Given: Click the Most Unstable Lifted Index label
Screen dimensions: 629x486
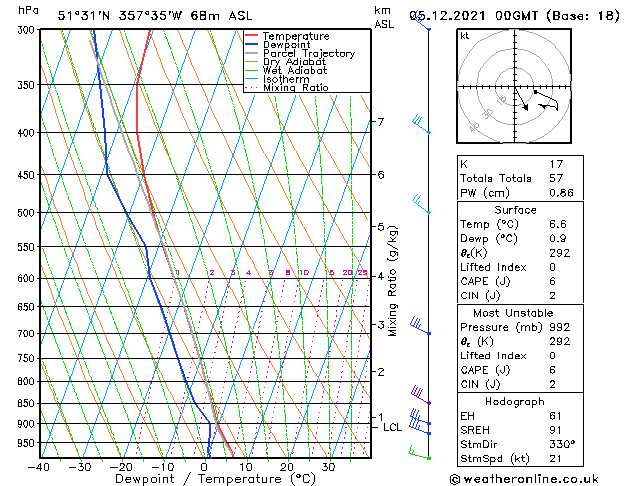Looking at the screenshot, I should [x=493, y=356].
